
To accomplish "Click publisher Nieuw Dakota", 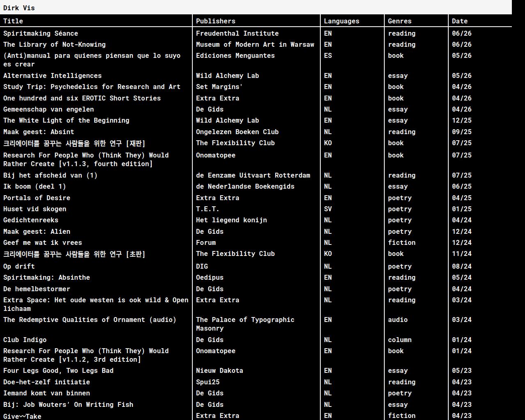I will click(219, 370).
